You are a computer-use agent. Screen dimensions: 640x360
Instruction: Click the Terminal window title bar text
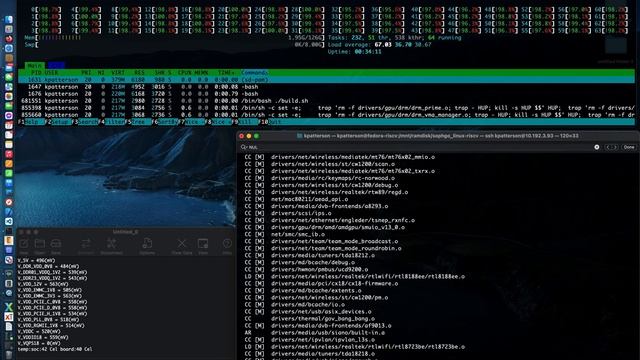click(441, 136)
